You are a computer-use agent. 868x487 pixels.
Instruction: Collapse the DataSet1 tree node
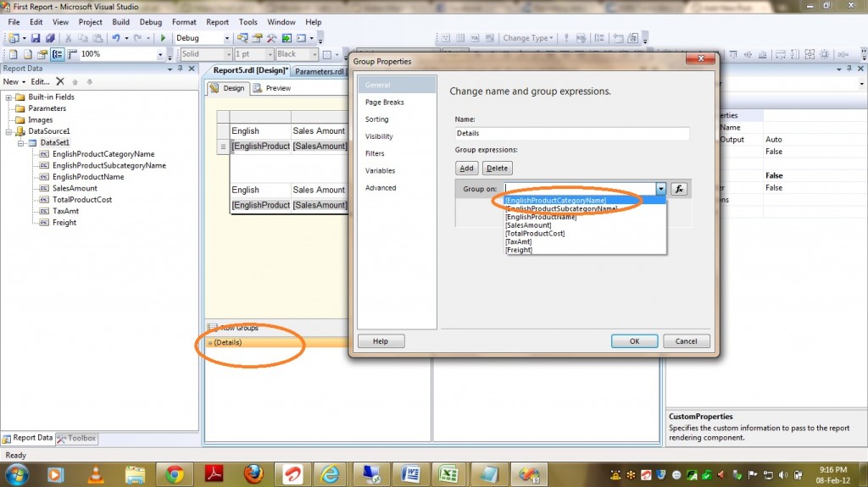[x=21, y=143]
